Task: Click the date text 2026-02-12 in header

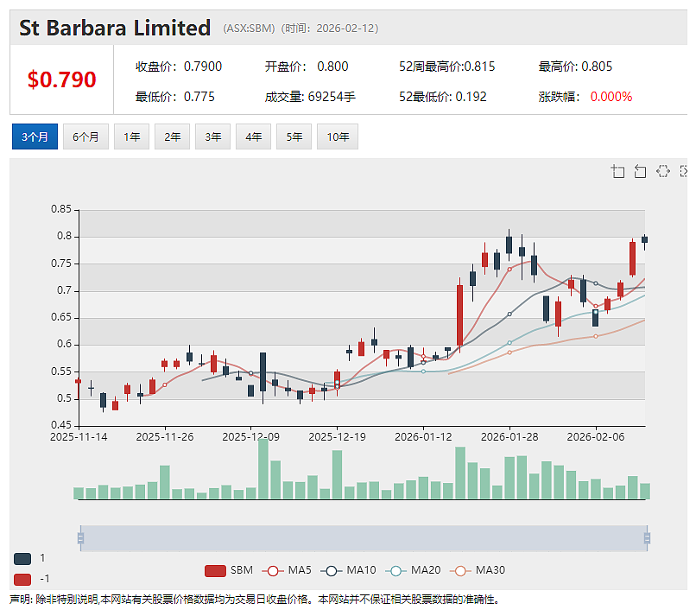Action: (345, 29)
